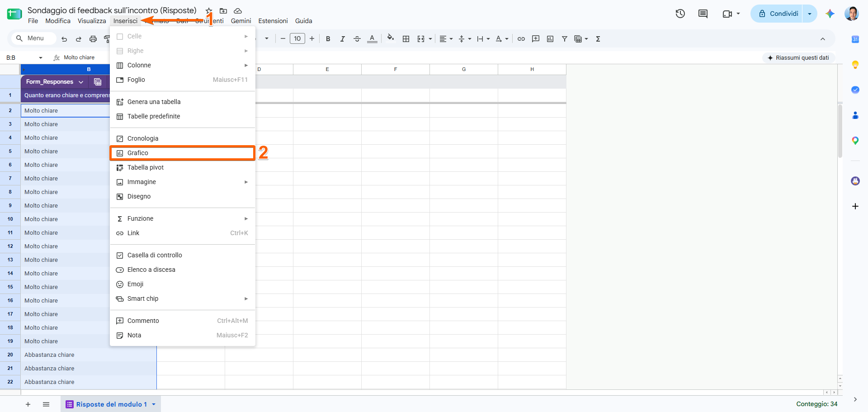The height and width of the screenshot is (412, 868).
Task: Star the document title
Action: (x=209, y=11)
